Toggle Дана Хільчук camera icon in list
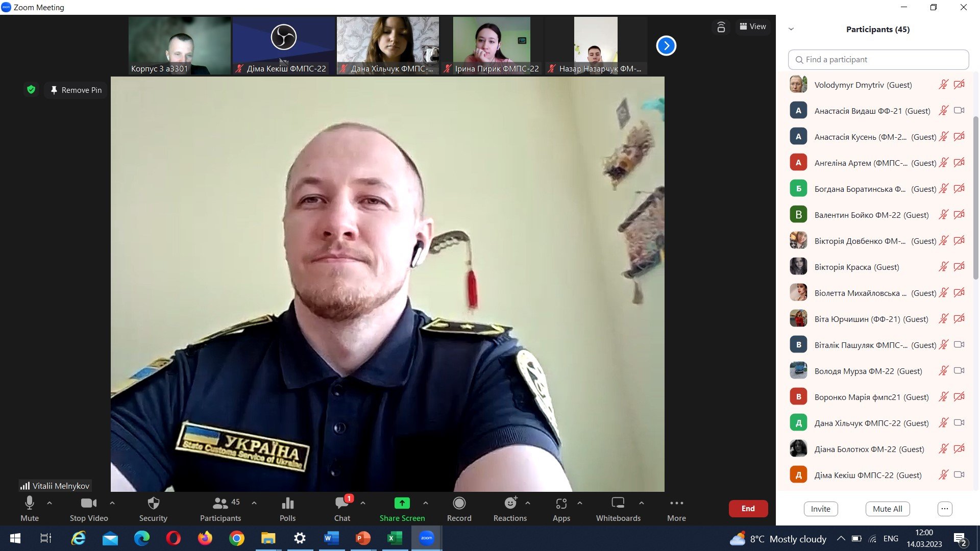The height and width of the screenshot is (551, 980). tap(959, 423)
